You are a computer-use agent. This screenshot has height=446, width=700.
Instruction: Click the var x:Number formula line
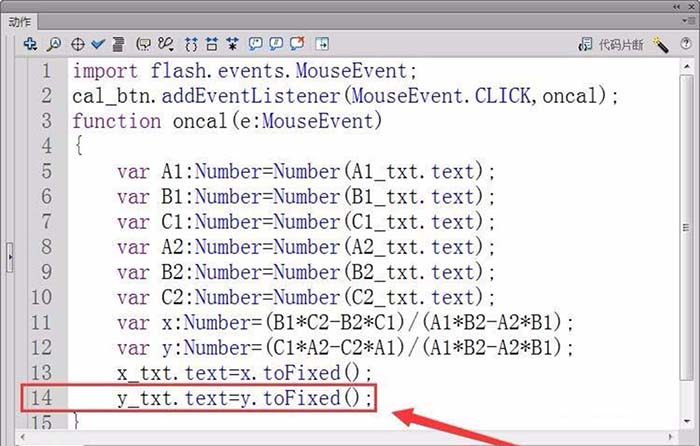[345, 322]
